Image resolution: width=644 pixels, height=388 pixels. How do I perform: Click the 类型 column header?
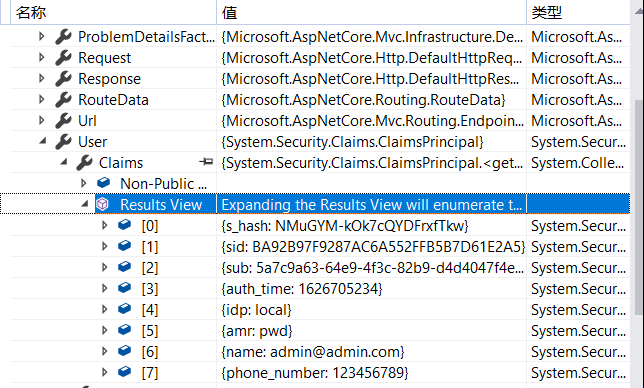[578, 12]
